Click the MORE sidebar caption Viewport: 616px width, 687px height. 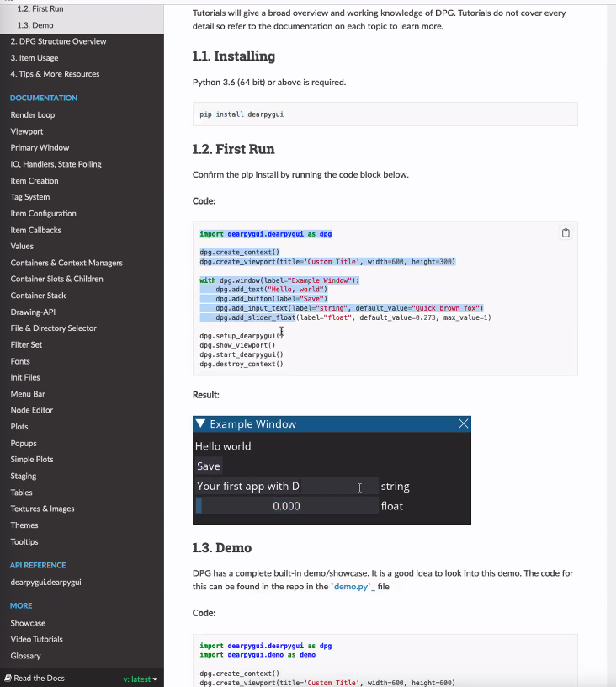click(21, 606)
